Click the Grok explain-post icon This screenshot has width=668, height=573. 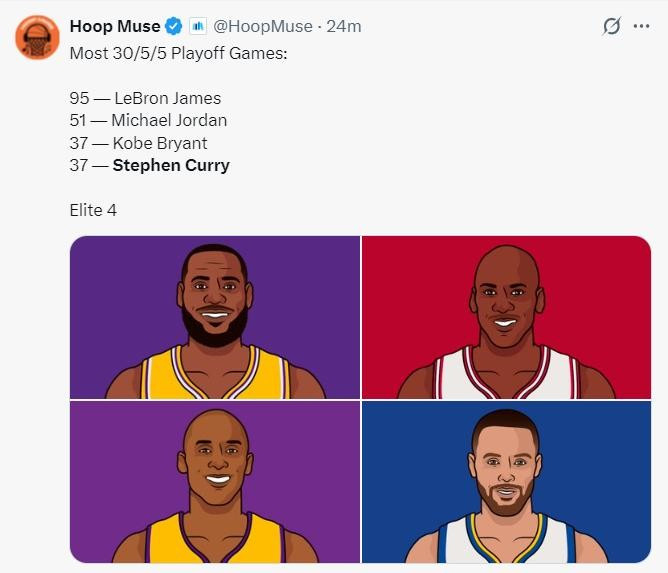tap(611, 26)
